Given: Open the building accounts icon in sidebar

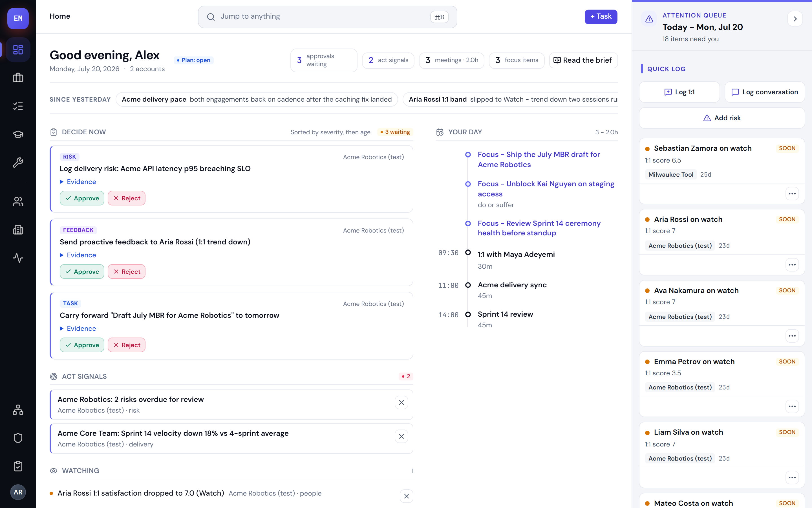Looking at the screenshot, I should [x=18, y=230].
